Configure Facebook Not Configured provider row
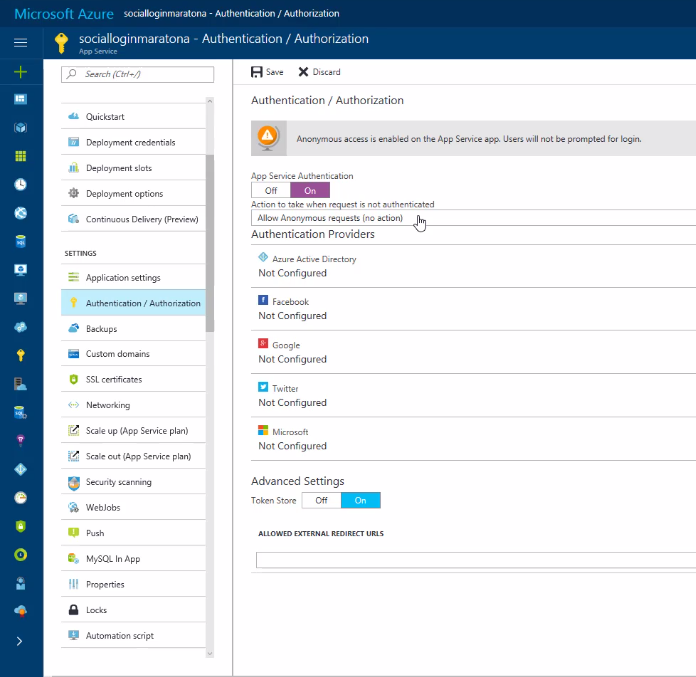 (473, 309)
